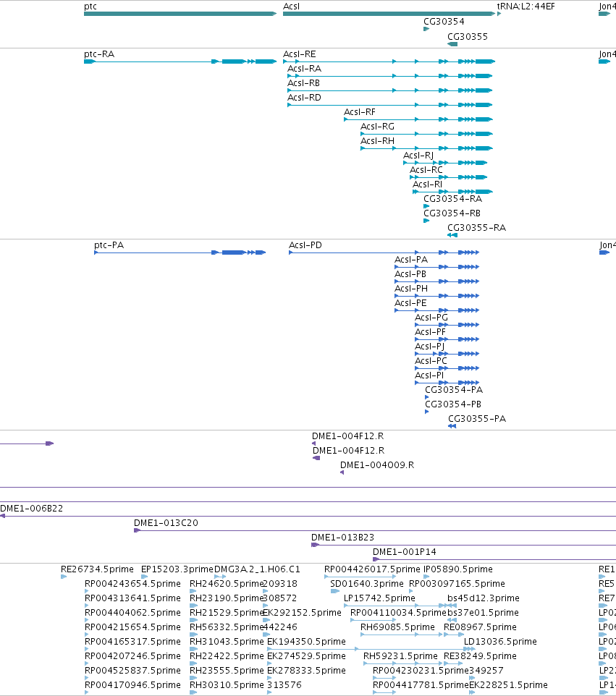
Task: Click the LP15742.5prime EST label
Action: pyautogui.click(x=379, y=598)
